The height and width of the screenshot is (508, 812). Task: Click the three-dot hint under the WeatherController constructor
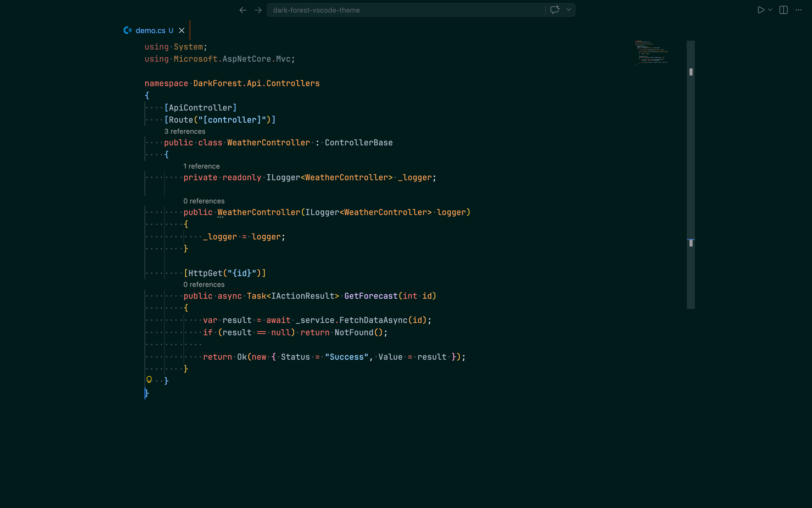click(220, 217)
